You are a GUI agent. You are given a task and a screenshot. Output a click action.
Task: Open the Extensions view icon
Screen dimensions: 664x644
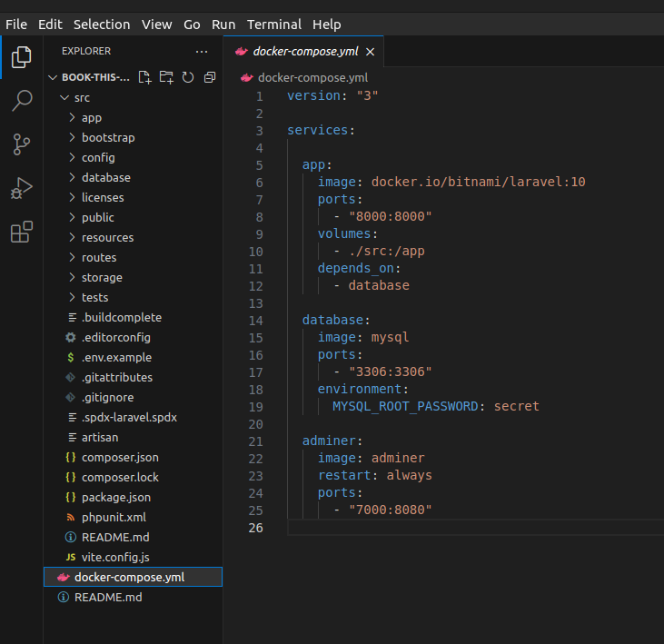[21, 232]
